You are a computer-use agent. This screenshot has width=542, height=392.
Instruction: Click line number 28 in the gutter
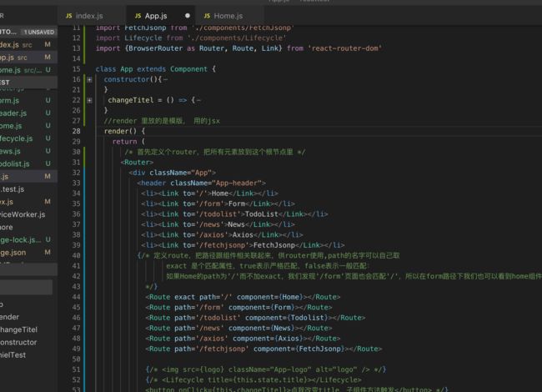click(x=77, y=131)
